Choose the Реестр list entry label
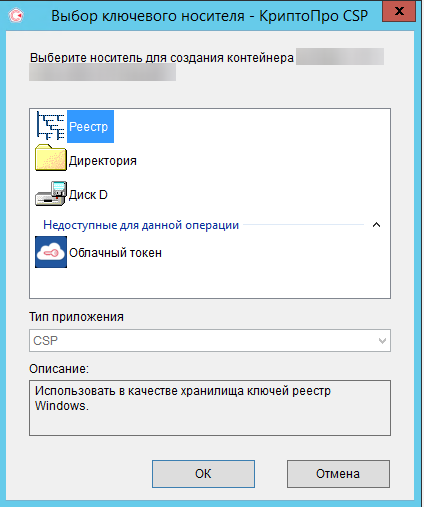Viewport: 424px width, 507px height. click(90, 127)
